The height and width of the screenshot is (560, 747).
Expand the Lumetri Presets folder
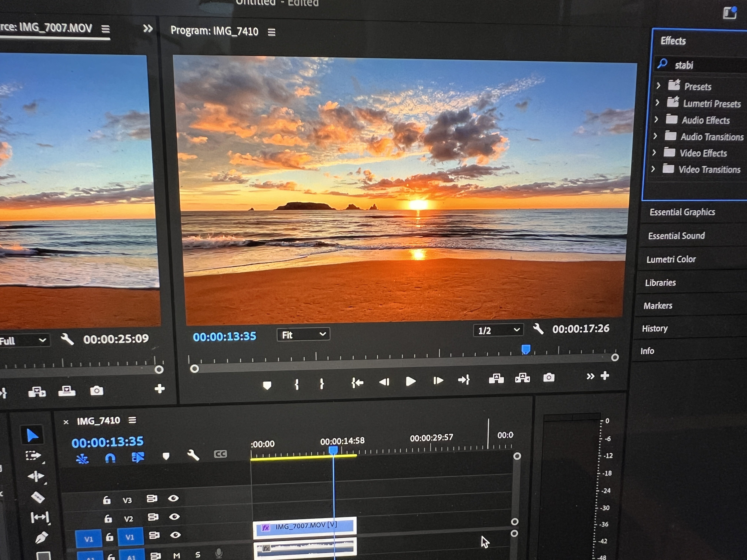658,103
